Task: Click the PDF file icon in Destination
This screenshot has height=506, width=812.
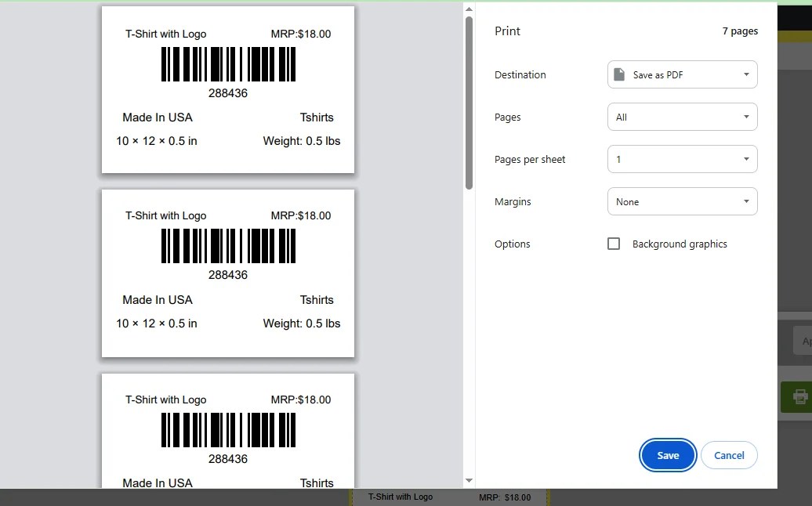Action: click(619, 74)
